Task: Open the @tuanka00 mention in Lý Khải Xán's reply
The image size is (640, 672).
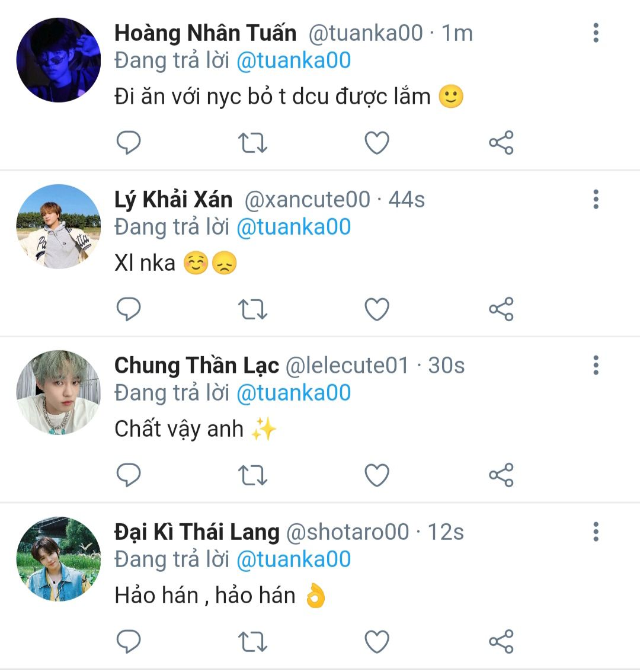Action: 294,227
